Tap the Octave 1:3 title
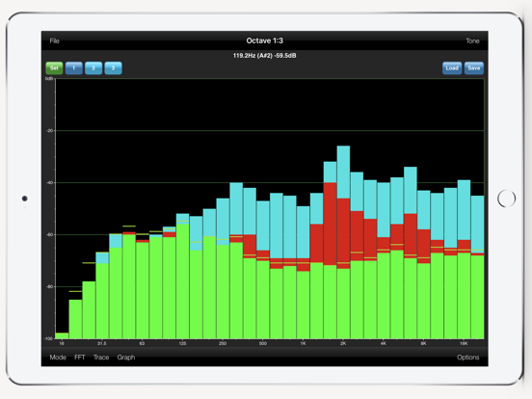532x399 pixels. coord(265,40)
